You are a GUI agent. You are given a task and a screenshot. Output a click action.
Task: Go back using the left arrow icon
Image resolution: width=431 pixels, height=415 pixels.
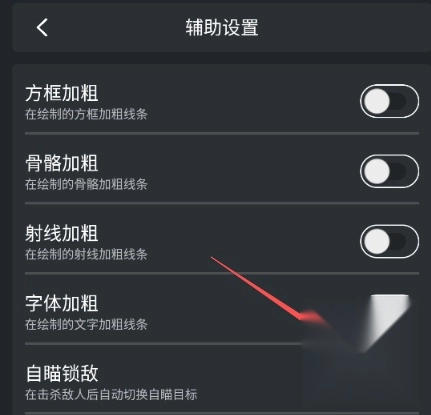tap(42, 27)
